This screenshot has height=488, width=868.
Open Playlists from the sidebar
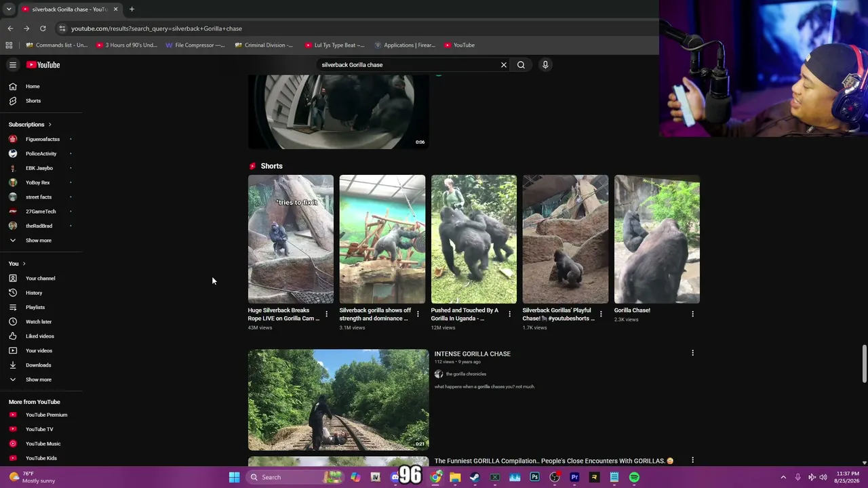(x=35, y=308)
